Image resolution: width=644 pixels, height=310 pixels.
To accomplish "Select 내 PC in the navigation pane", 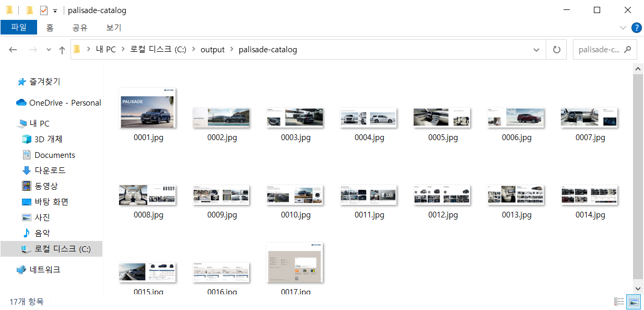I will [x=39, y=123].
